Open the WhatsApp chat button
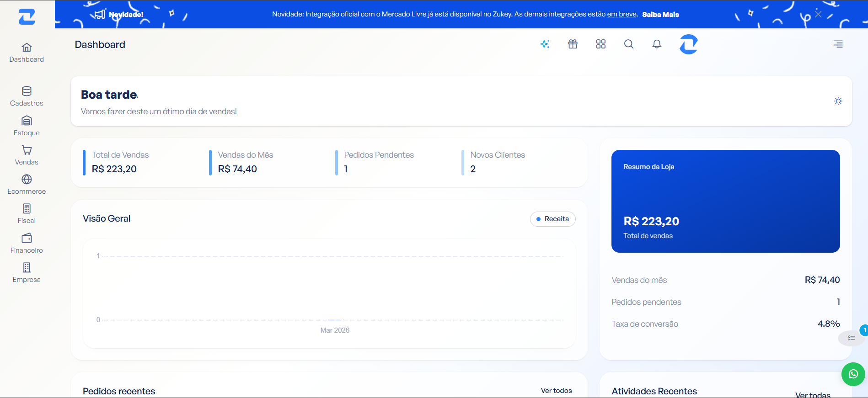This screenshot has width=868, height=398. point(853,374)
